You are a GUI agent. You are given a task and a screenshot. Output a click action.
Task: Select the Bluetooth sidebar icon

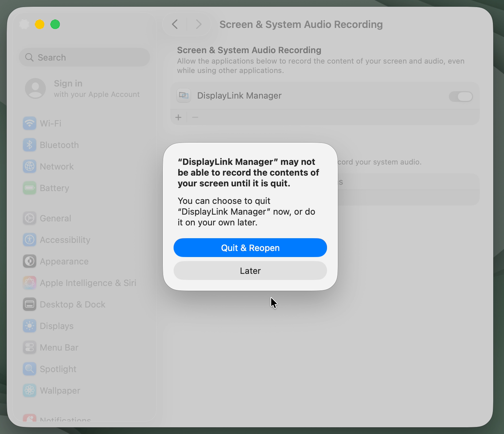point(30,145)
